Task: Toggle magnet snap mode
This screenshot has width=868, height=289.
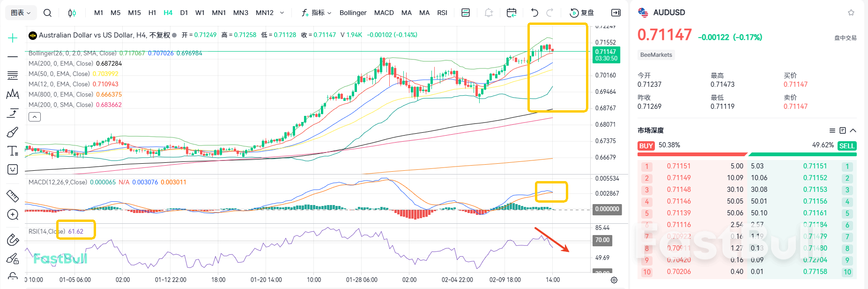Action: (x=13, y=240)
